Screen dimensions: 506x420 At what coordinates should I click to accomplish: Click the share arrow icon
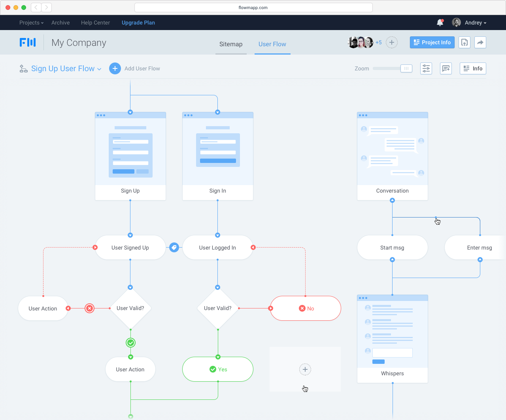point(480,42)
